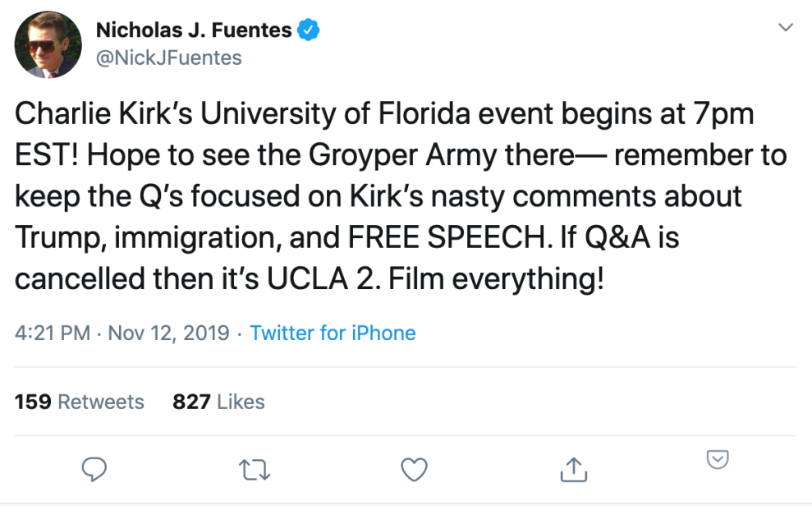812x506 pixels.
Task: Open the Nicholas J. Fuentes display name
Action: pyautogui.click(x=194, y=31)
